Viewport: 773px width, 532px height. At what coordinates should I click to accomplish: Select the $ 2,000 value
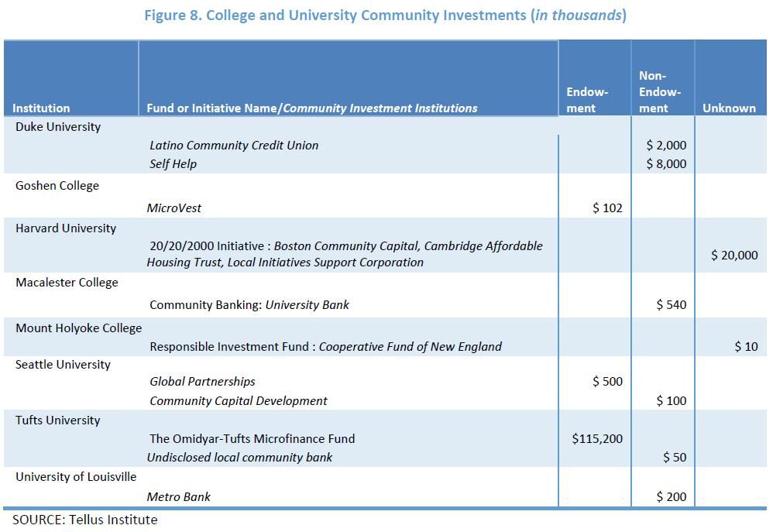pos(667,146)
